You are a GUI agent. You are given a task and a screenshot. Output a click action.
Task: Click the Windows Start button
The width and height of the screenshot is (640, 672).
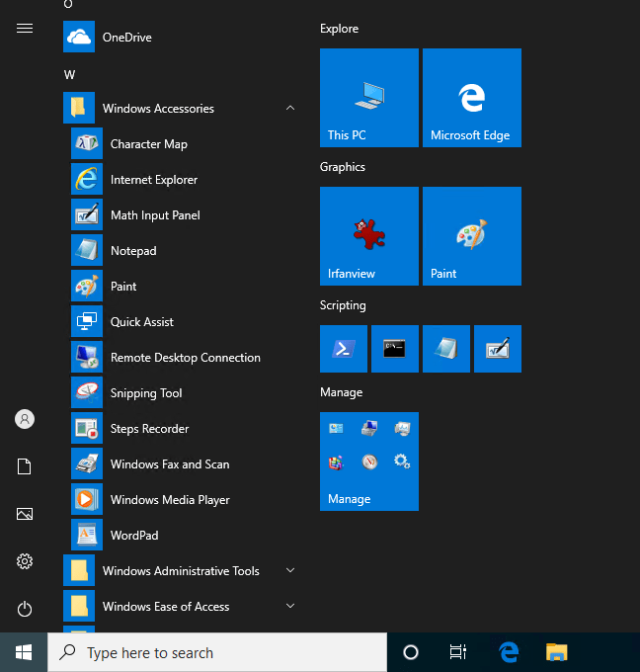tap(24, 652)
